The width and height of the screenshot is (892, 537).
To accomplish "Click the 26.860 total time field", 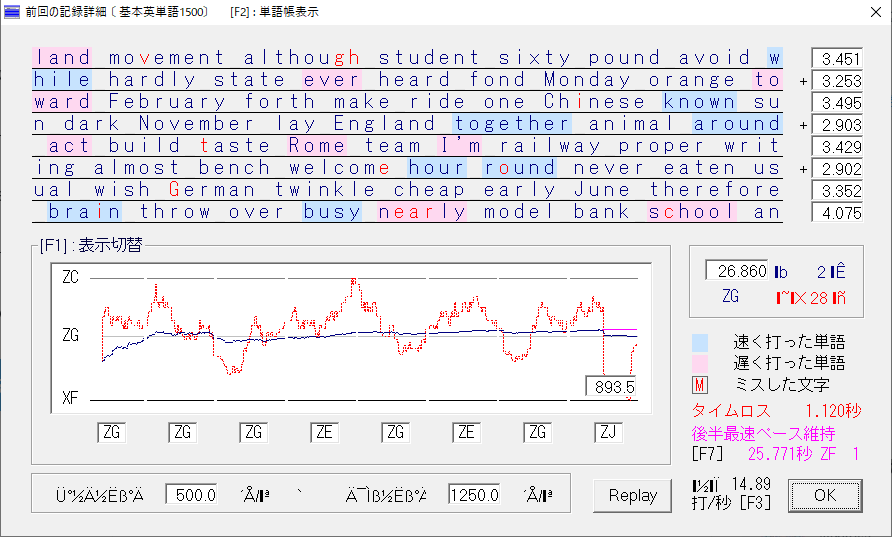I will click(x=737, y=271).
